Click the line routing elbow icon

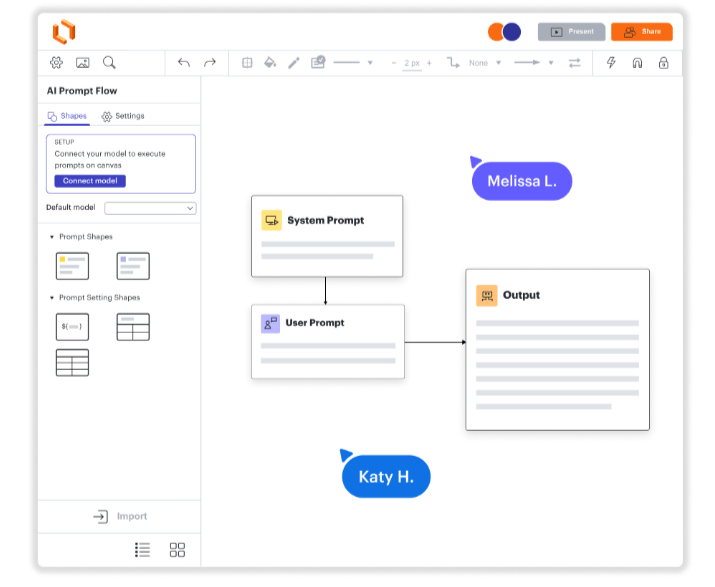453,62
